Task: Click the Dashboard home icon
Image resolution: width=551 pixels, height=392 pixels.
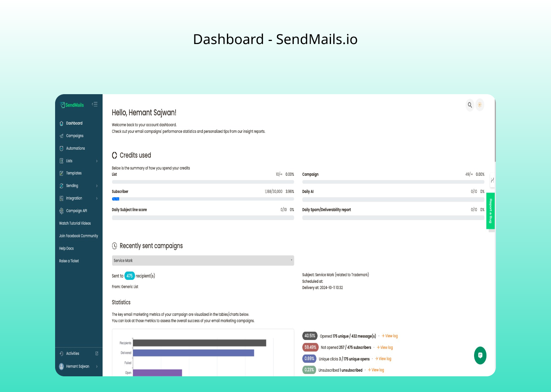Action: pyautogui.click(x=62, y=123)
